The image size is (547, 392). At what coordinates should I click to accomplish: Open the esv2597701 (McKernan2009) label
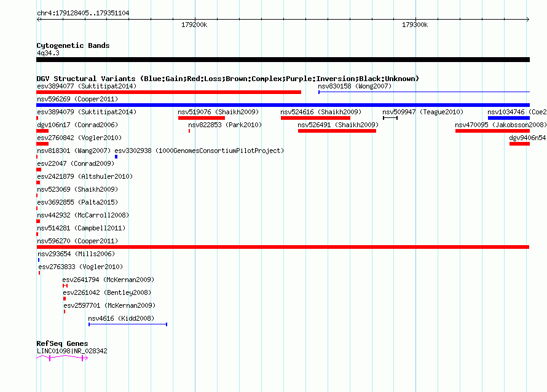point(109,305)
